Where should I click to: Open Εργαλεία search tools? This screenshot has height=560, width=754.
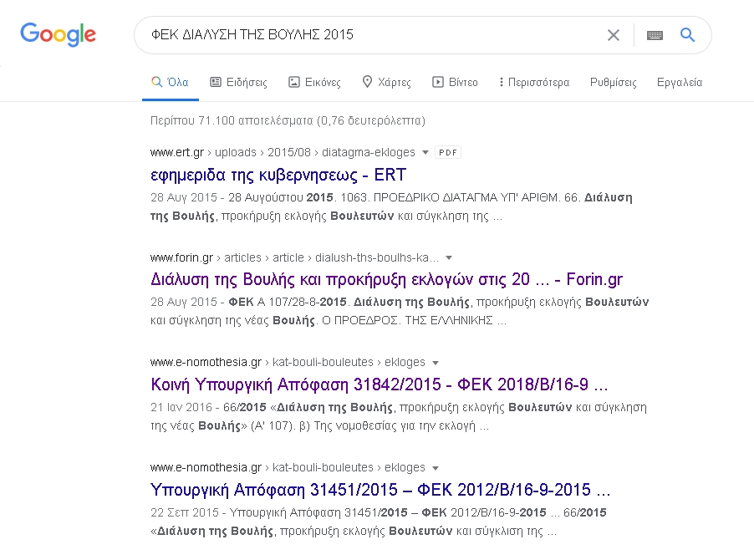tap(680, 82)
